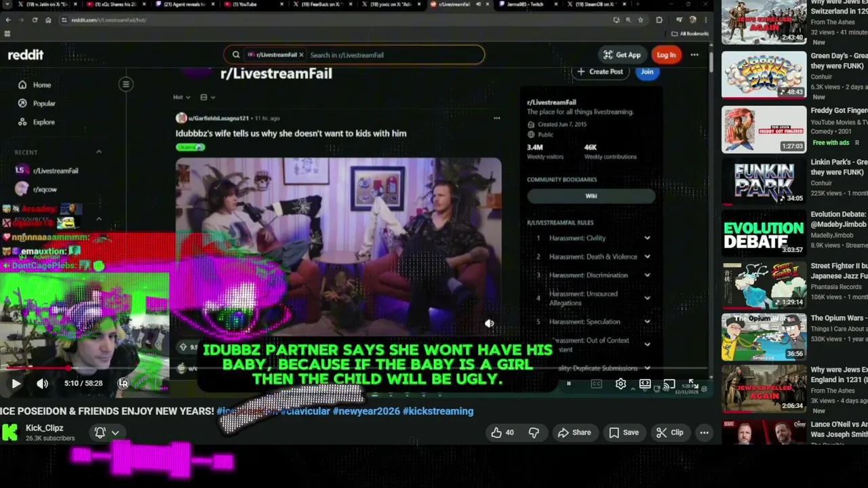Image resolution: width=868 pixels, height=488 pixels.
Task: Open the post's three-dot options menu
Action: [496, 118]
